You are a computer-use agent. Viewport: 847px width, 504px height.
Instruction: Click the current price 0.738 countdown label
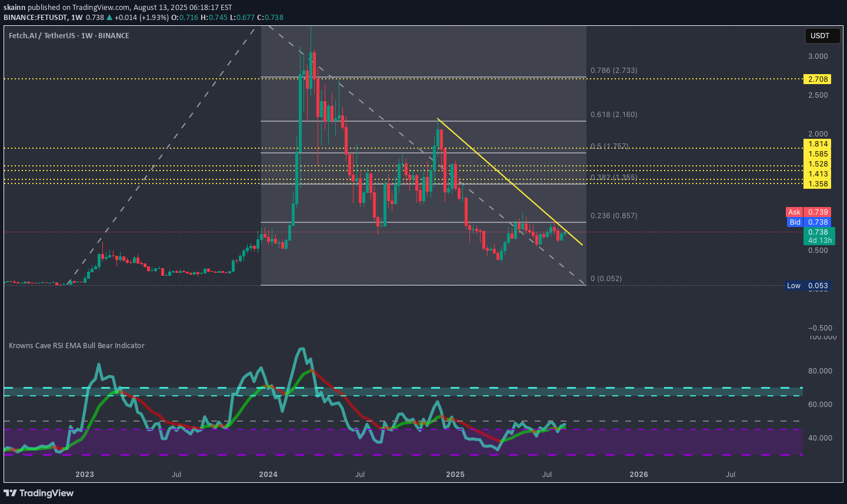[819, 236]
